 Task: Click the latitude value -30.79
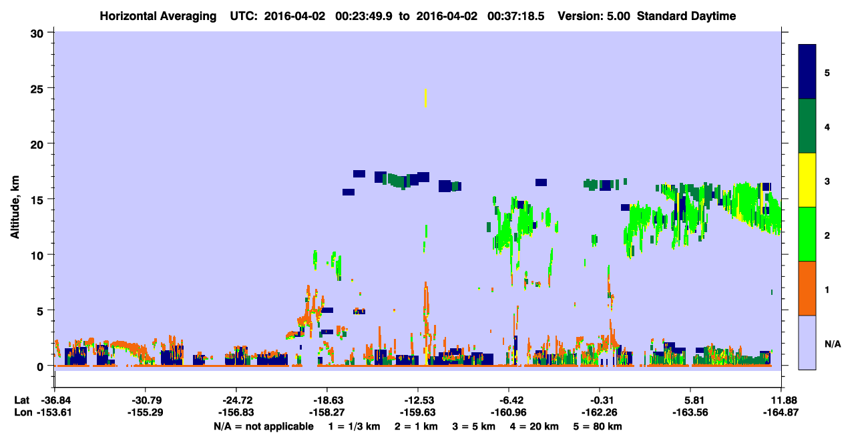146,400
